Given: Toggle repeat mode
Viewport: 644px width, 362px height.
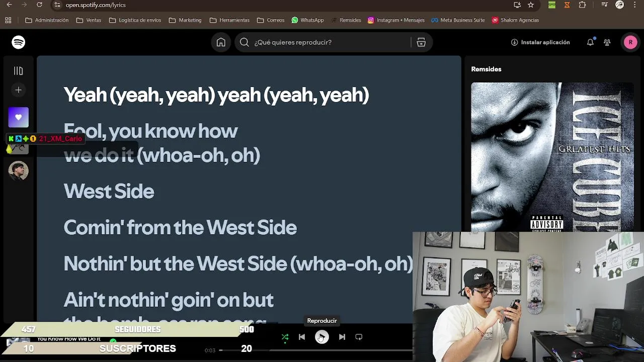Looking at the screenshot, I should 359,337.
